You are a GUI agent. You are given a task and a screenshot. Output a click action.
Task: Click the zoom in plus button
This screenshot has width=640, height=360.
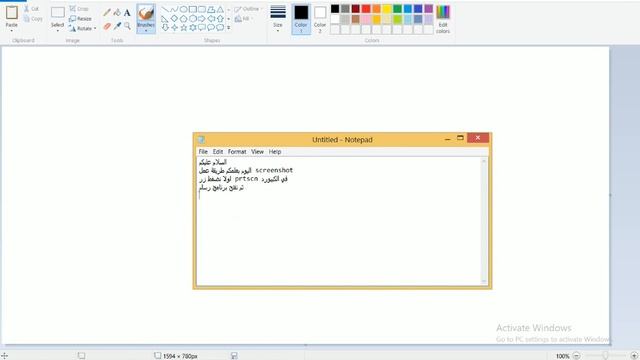[x=634, y=356]
